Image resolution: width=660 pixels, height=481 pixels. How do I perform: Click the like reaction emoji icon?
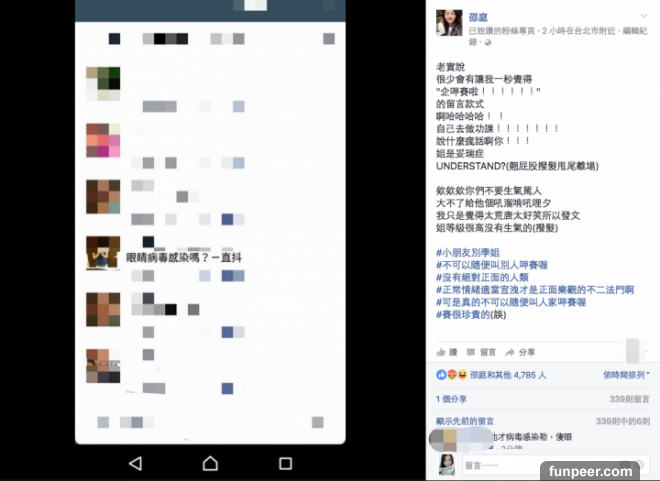click(441, 375)
